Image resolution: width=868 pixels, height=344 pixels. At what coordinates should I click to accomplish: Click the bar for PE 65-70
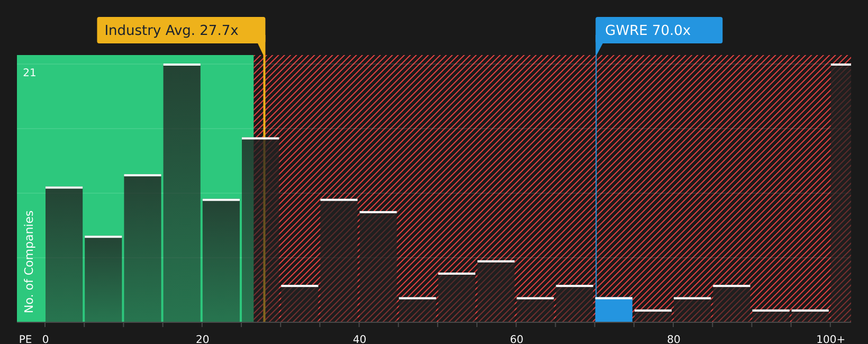pos(574,304)
